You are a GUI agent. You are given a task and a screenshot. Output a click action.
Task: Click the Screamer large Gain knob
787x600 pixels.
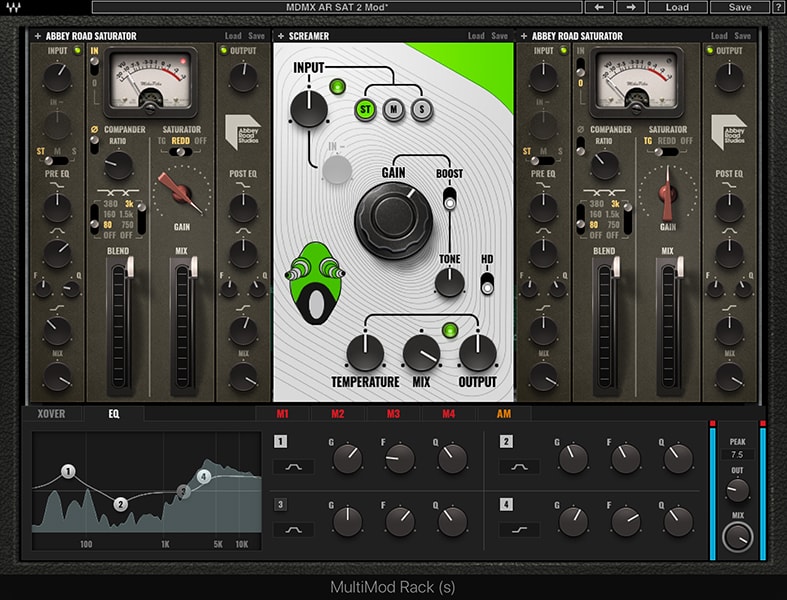[394, 220]
